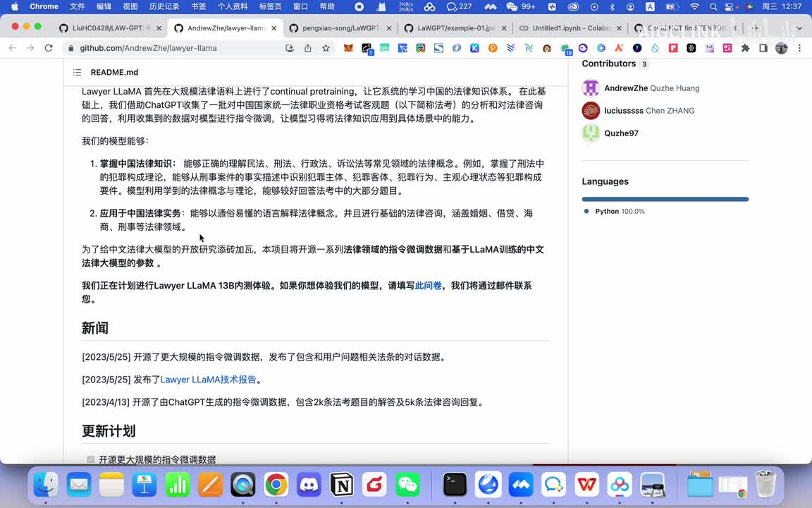Toggle the 开源更大规模的指令微调数据 checkbox
This screenshot has width=812, height=508.
click(91, 459)
